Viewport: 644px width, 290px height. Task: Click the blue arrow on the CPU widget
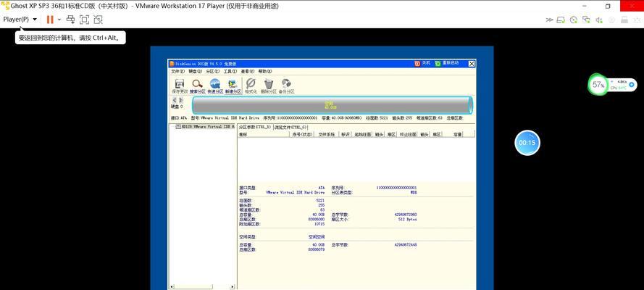pyautogui.click(x=631, y=85)
